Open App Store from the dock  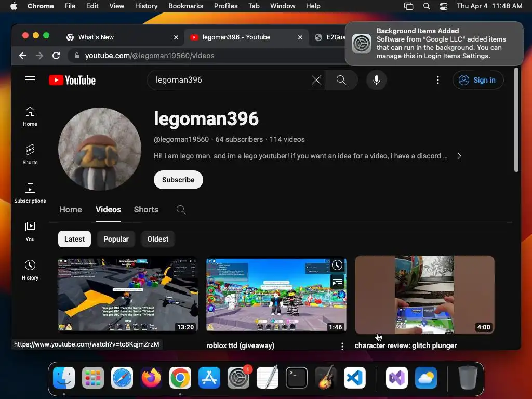click(x=209, y=378)
